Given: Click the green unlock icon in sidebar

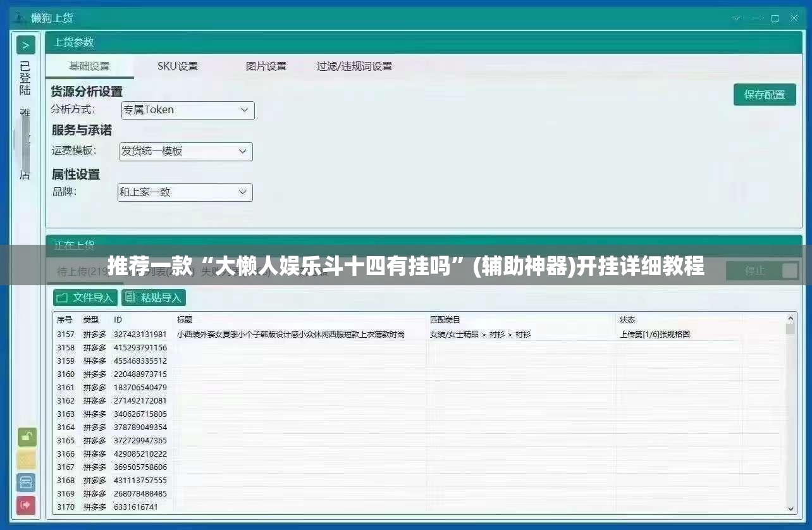Looking at the screenshot, I should click(x=27, y=437).
